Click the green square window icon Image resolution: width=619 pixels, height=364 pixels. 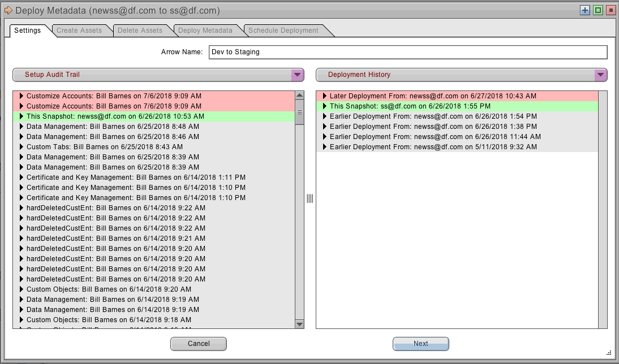597,10
